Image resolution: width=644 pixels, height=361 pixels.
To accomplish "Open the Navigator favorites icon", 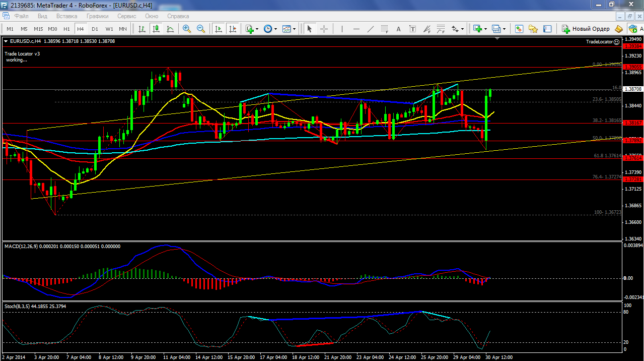I will point(533,29).
